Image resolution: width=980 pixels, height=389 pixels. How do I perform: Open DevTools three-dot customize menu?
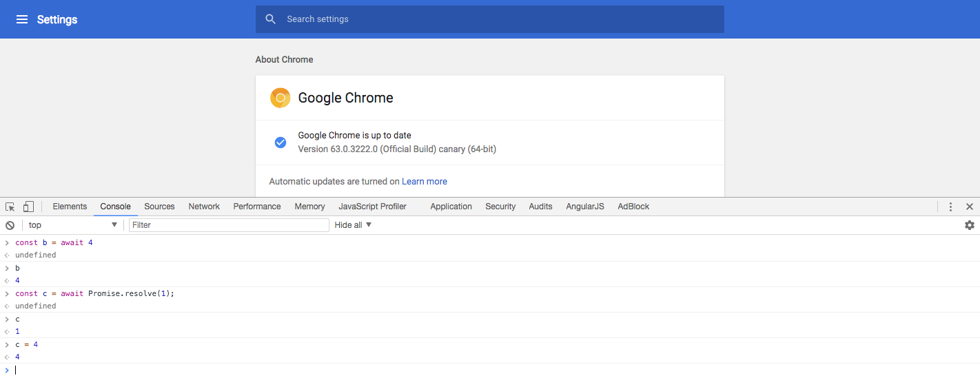(x=950, y=207)
